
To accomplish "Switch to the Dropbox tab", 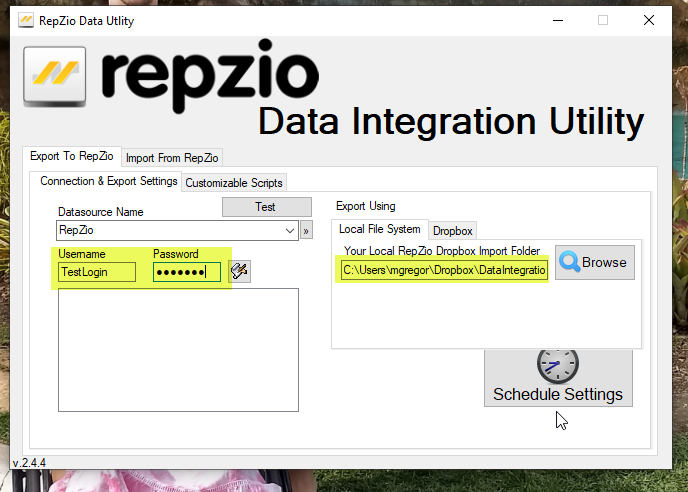I will (x=453, y=231).
